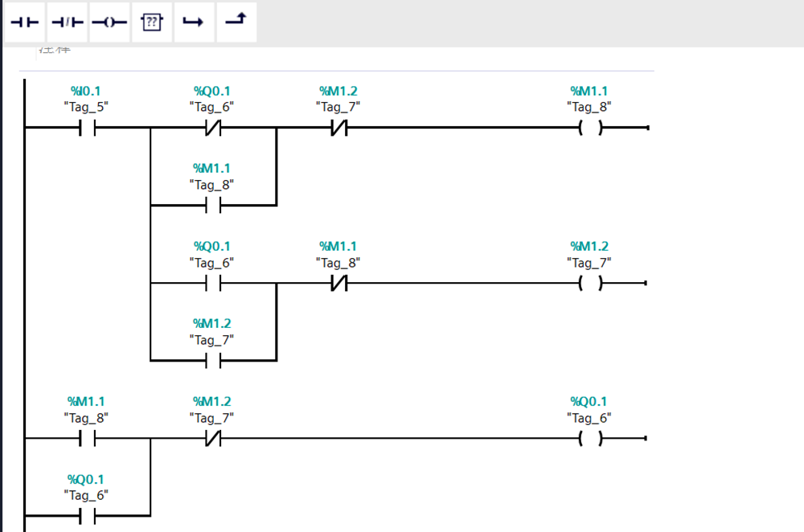Insert an empty box instruction
Screen dimensions: 804x532
[x=151, y=22]
